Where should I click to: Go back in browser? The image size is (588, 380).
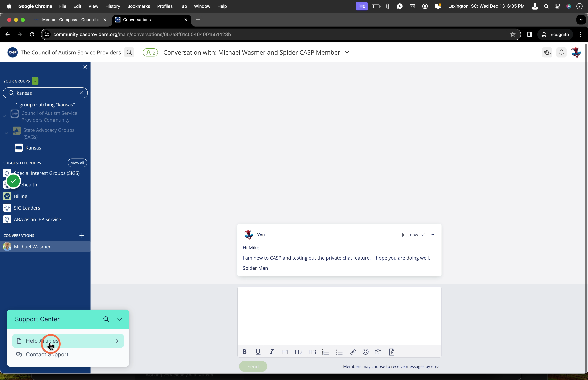click(x=7, y=34)
